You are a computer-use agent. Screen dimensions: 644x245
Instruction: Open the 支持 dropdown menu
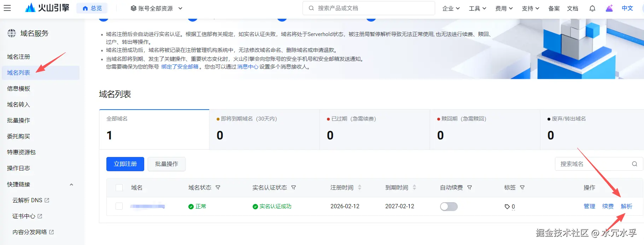pos(531,8)
